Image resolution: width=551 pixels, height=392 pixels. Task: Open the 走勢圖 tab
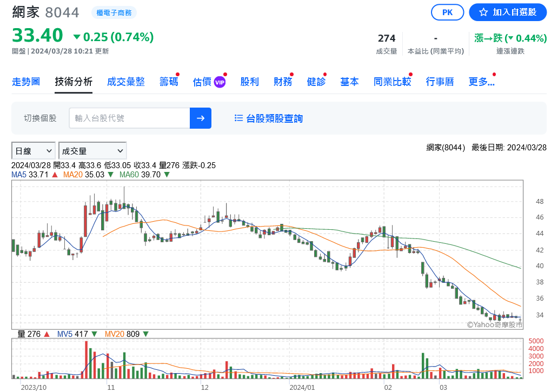click(x=26, y=82)
